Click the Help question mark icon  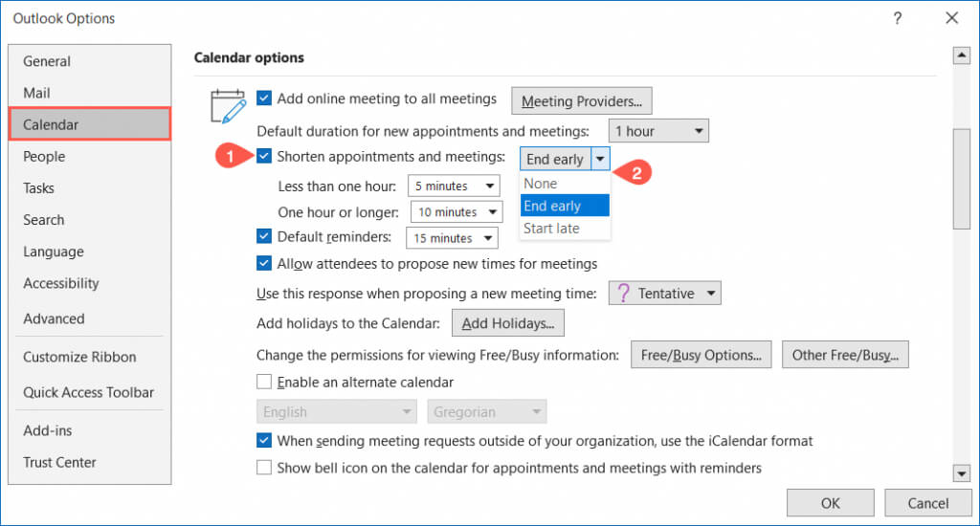coord(898,18)
